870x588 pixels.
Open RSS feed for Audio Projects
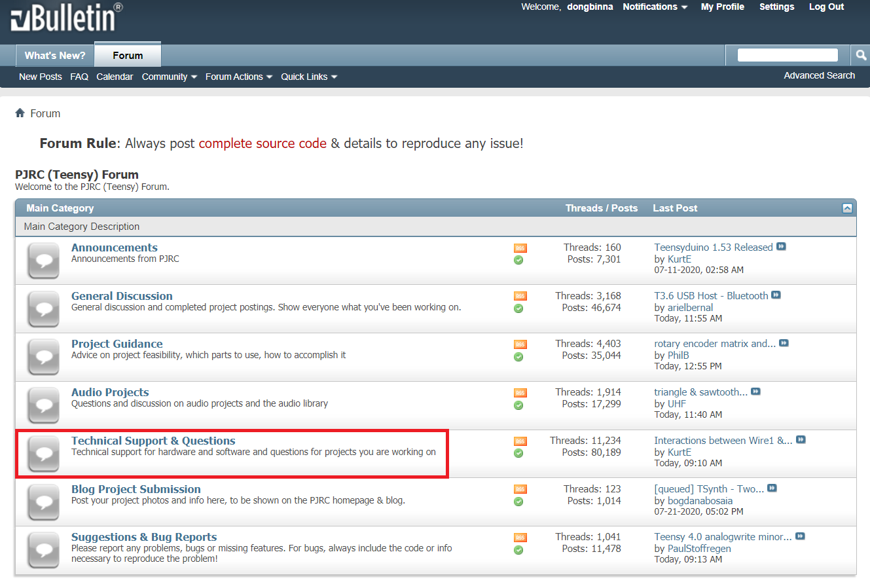[520, 393]
